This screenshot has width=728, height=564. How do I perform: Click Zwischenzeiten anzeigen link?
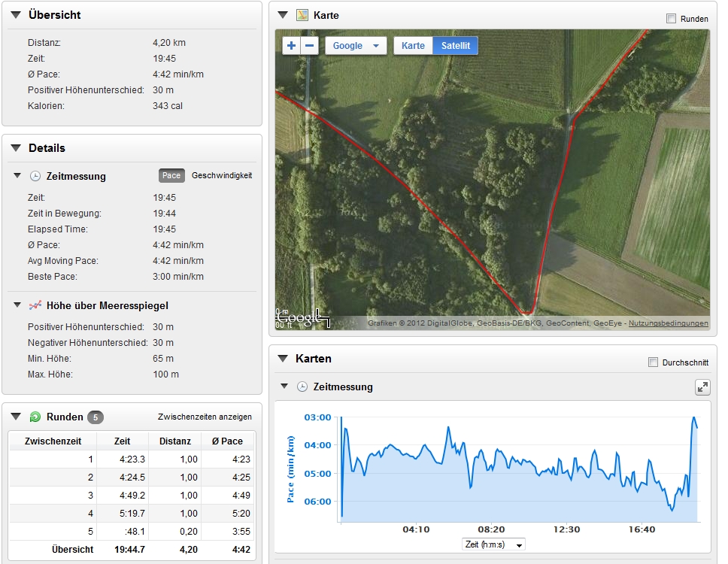pyautogui.click(x=205, y=417)
